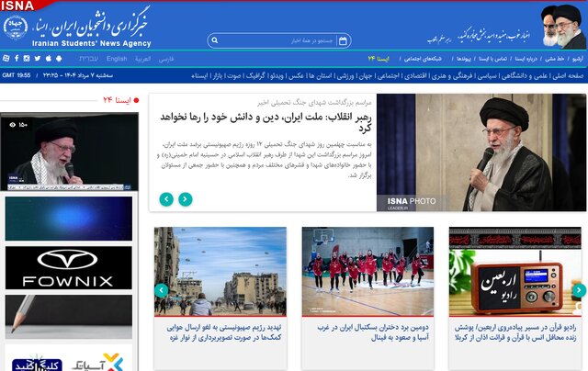Switch the site language to فارسی
This screenshot has width=588, height=371.
click(x=166, y=59)
